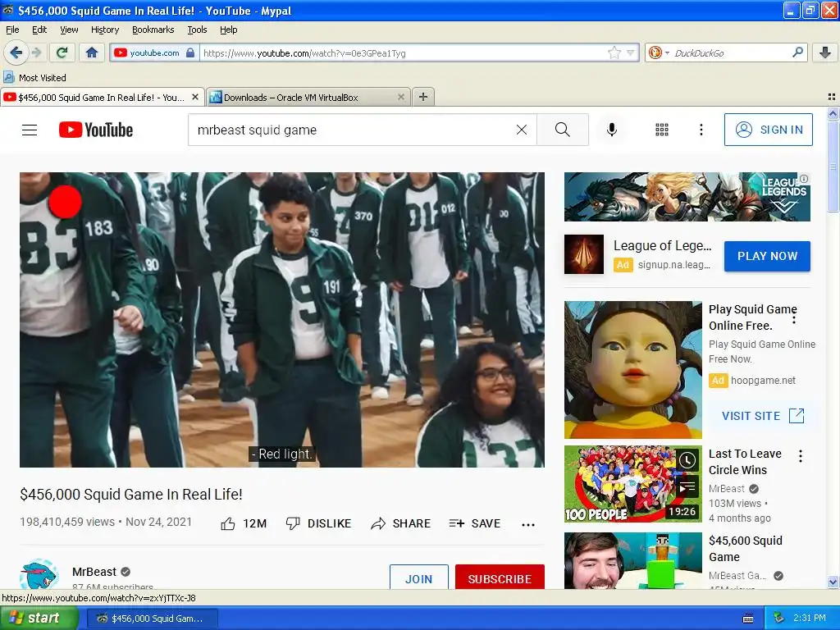Click the YouTube logo
Screen dimensions: 840x630
point(96,130)
